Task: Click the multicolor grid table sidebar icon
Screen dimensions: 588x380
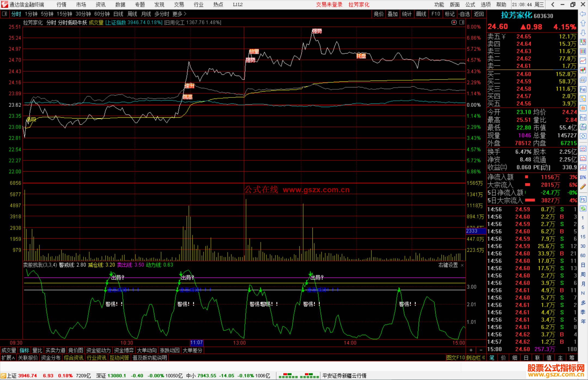Action: [x=583, y=51]
